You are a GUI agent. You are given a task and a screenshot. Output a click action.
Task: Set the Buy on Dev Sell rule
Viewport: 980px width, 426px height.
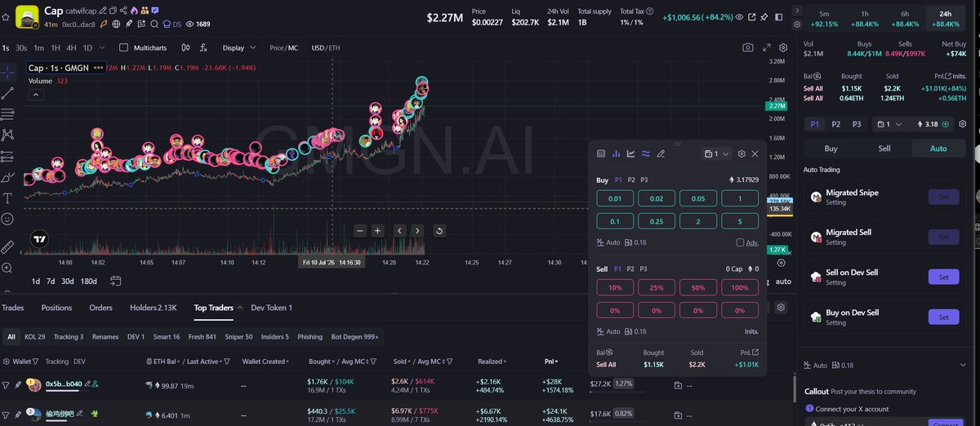point(943,317)
